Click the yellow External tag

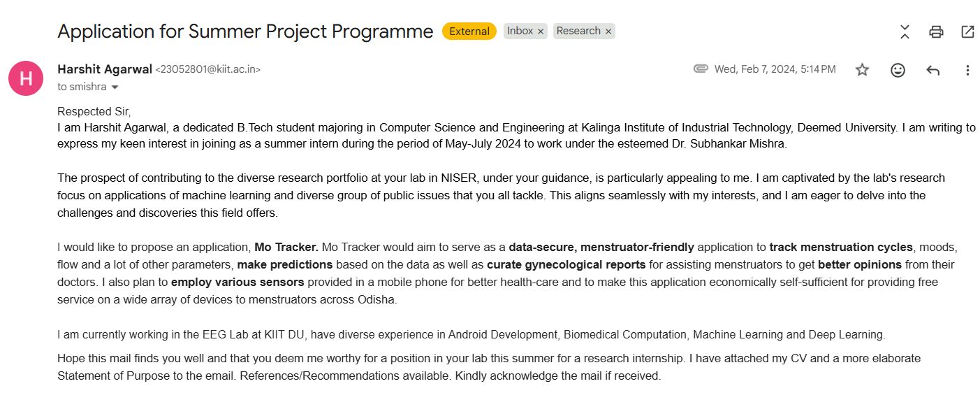[x=469, y=31]
